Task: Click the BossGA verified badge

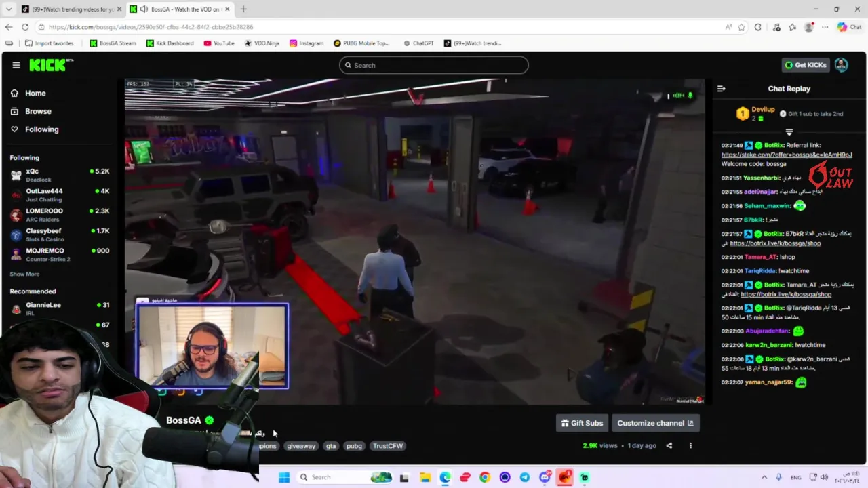Action: pos(210,420)
